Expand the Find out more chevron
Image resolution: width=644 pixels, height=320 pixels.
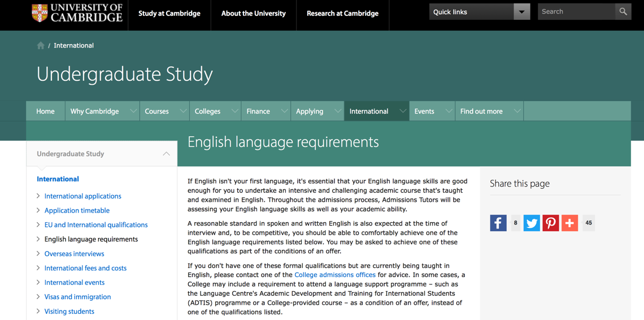pos(517,111)
